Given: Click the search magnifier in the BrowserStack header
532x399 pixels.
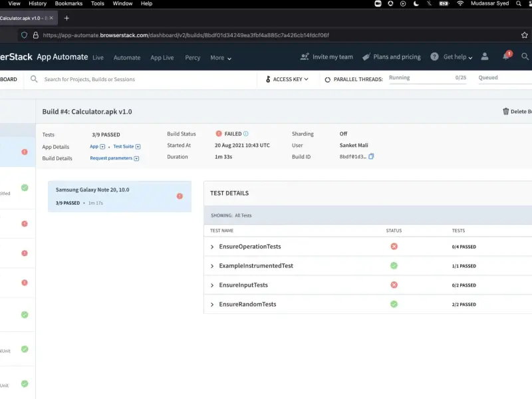Looking at the screenshot, I should [525, 57].
